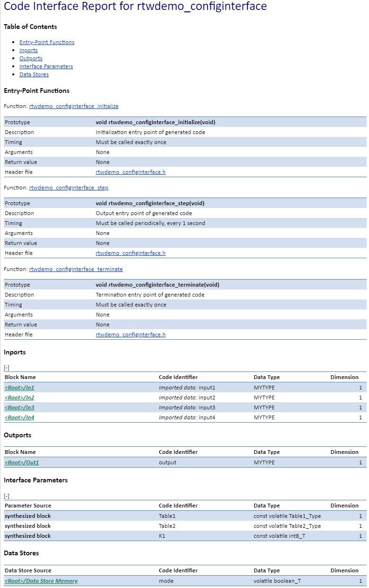Open the <Root>/In4 block link
The image size is (369, 588).
click(x=19, y=417)
